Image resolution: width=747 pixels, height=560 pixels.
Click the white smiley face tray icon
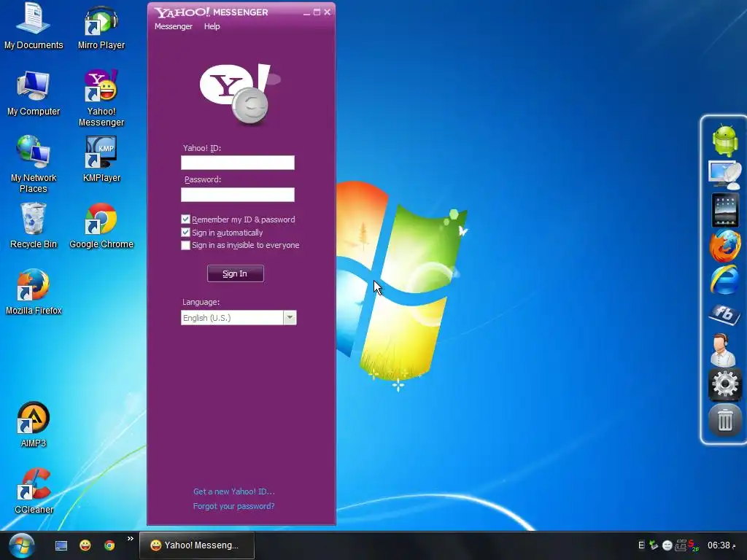pos(667,545)
